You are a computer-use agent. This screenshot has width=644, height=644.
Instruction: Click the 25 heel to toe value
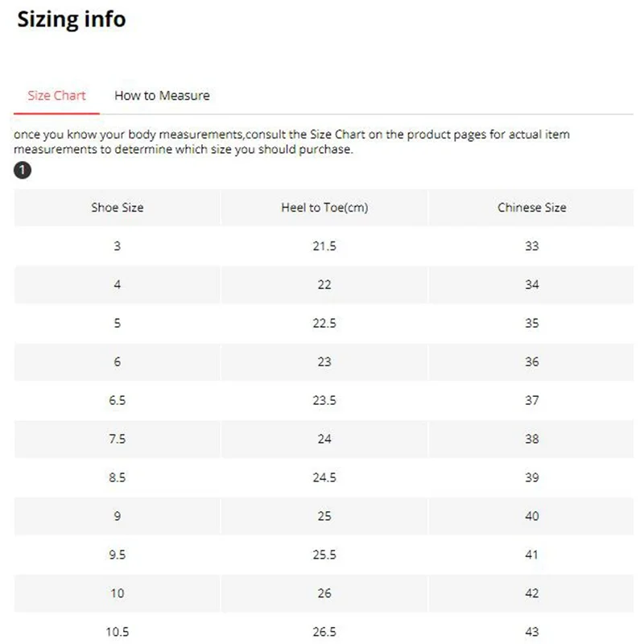324,516
